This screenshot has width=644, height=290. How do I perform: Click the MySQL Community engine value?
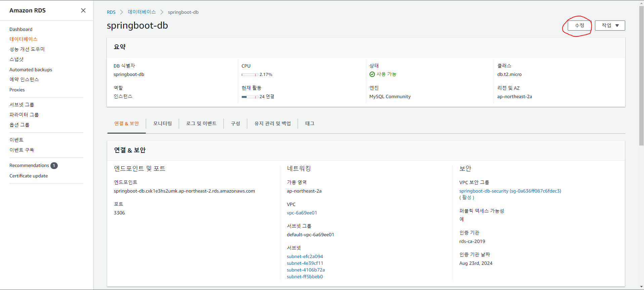pos(390,96)
